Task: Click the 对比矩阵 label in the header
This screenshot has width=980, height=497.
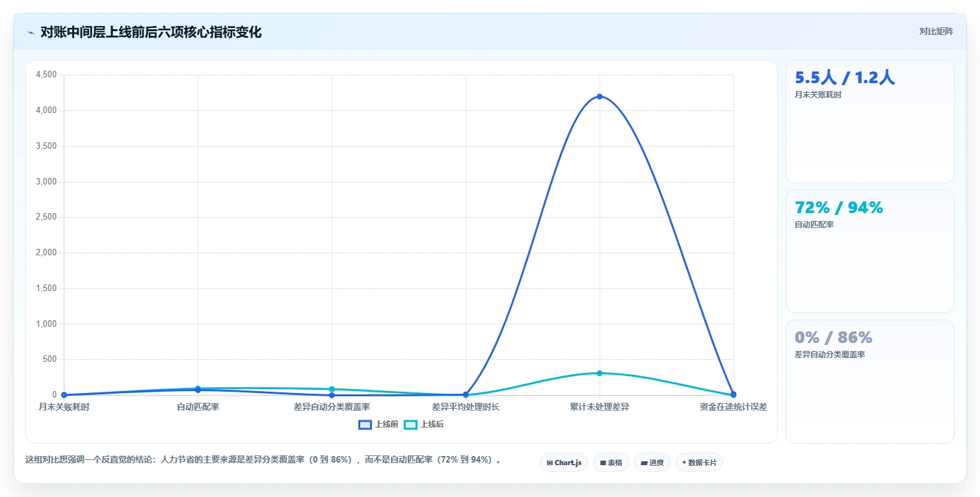Action: (936, 31)
